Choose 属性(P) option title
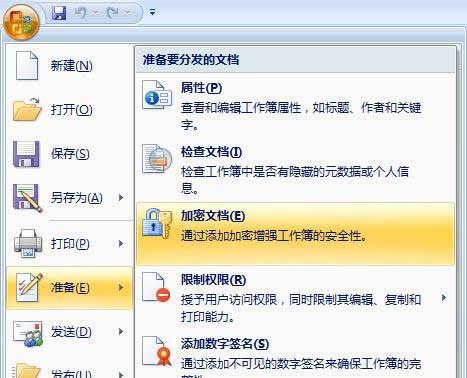467x378 pixels. pos(201,88)
